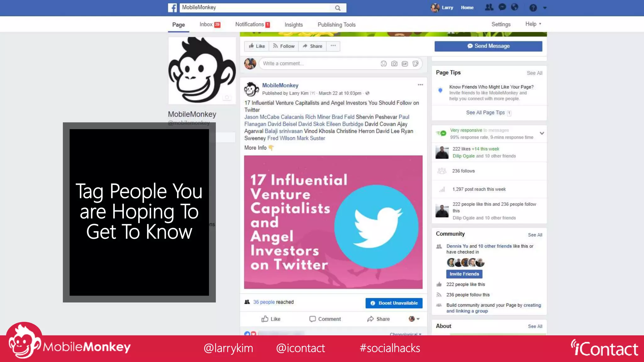Click the post's public audience globe icon
Viewport: 644px width, 362px height.
pos(367,93)
